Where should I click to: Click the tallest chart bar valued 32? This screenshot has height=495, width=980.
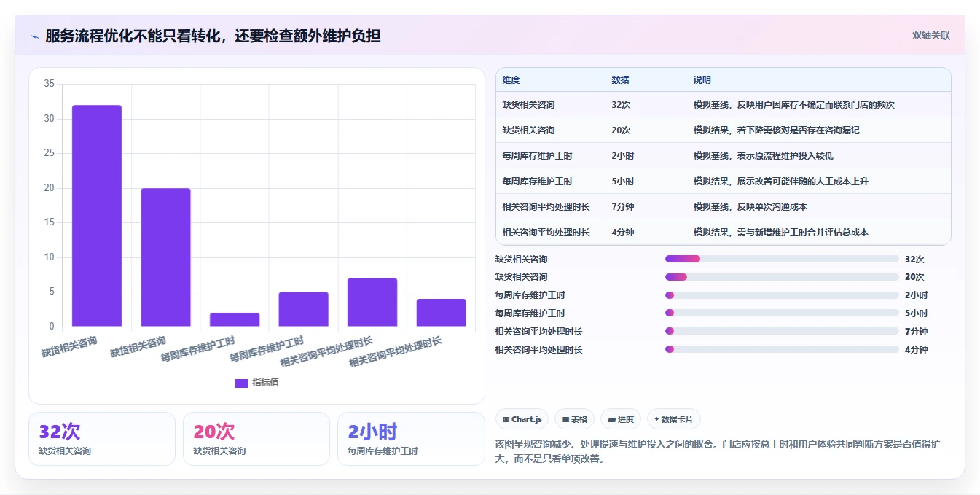(x=97, y=216)
